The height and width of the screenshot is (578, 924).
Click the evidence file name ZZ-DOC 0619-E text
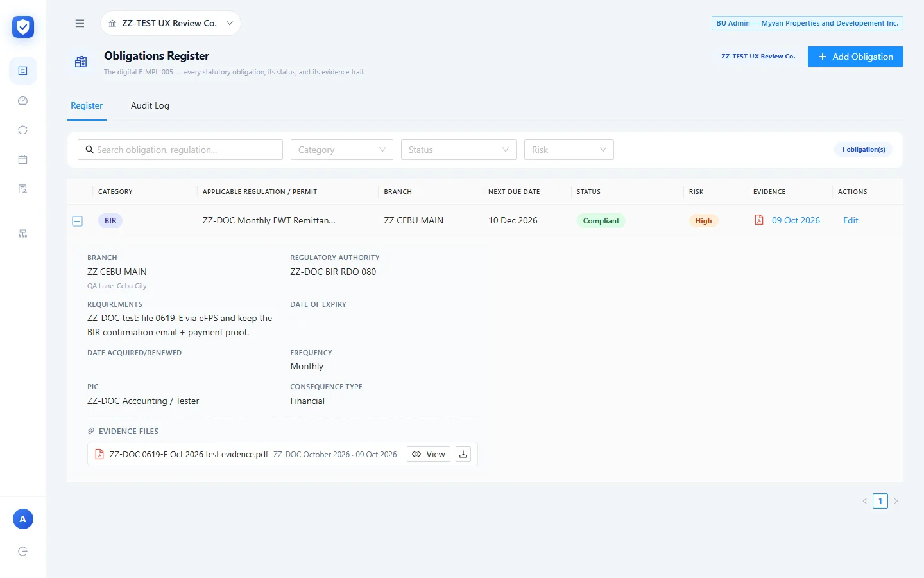tap(189, 454)
